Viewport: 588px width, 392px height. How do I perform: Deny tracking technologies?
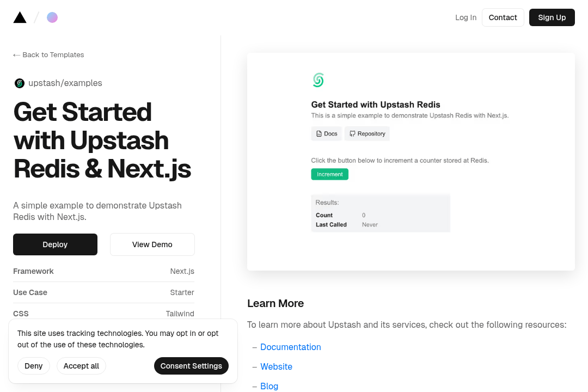tap(33, 366)
